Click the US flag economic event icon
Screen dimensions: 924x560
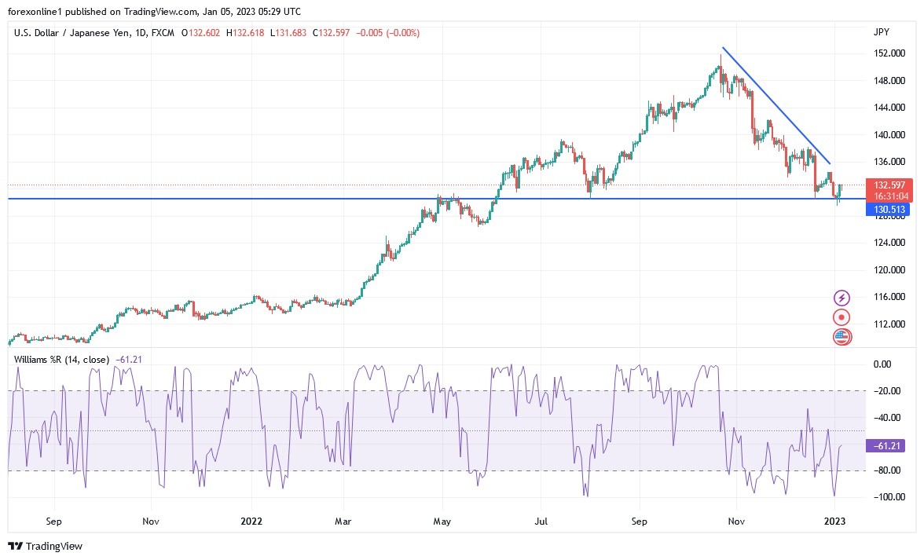coord(841,336)
